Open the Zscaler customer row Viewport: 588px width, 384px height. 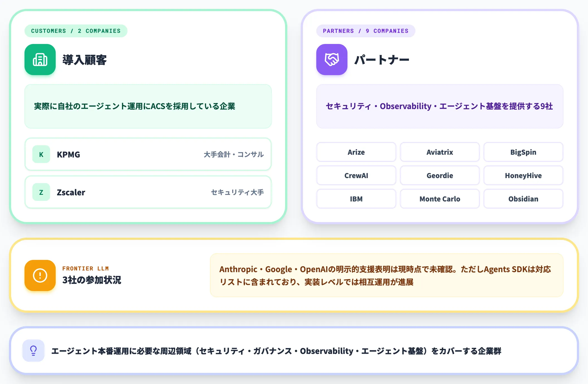click(x=148, y=192)
